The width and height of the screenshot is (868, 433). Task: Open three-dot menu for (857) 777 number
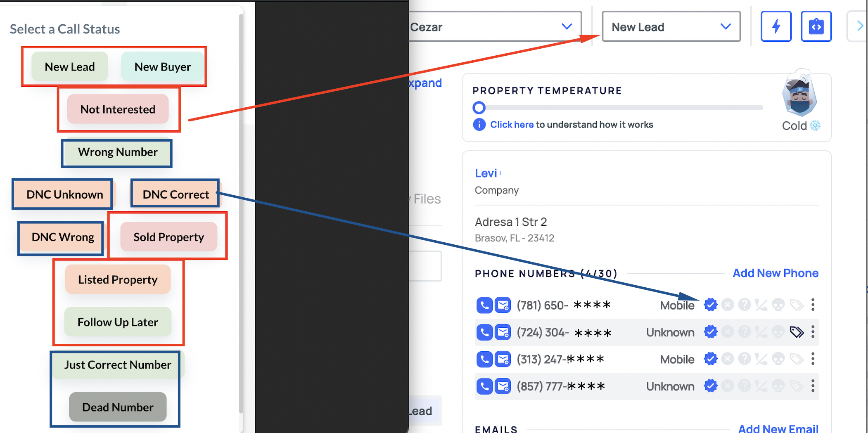[813, 386]
